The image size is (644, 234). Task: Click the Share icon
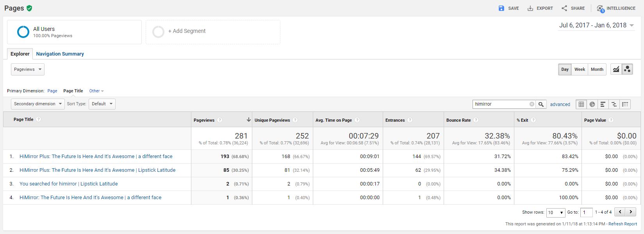coord(564,8)
